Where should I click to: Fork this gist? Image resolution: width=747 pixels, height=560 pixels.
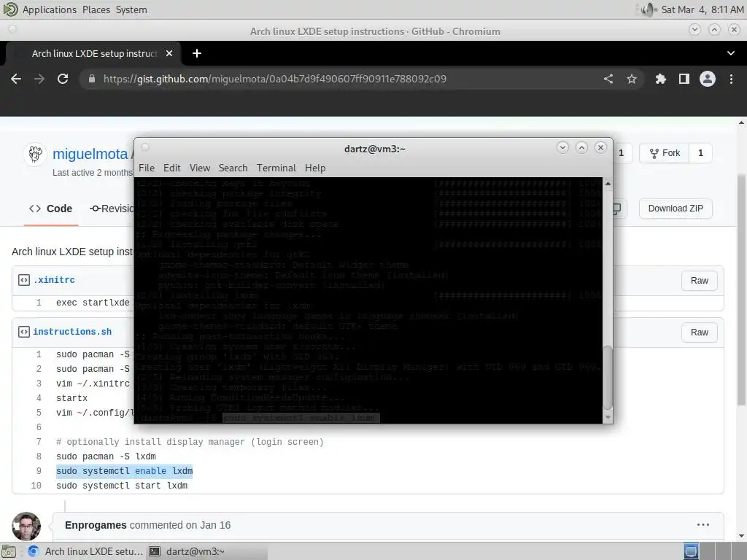tap(665, 153)
